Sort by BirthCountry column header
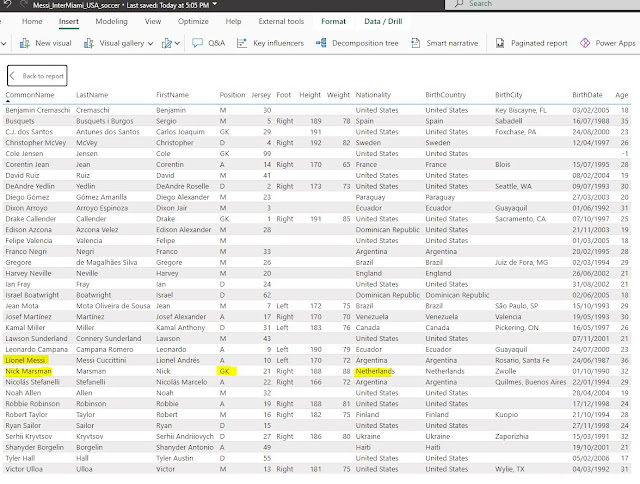Image resolution: width=640 pixels, height=484 pixels. coord(446,95)
